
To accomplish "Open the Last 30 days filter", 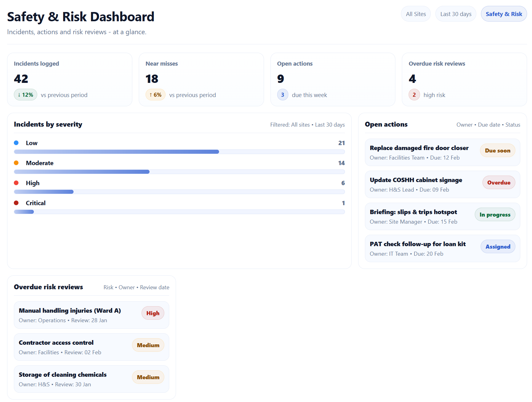I will pos(455,14).
